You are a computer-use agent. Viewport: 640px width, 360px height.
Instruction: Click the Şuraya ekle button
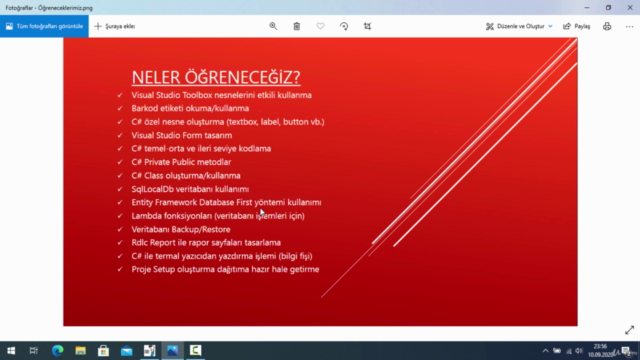[x=115, y=26]
